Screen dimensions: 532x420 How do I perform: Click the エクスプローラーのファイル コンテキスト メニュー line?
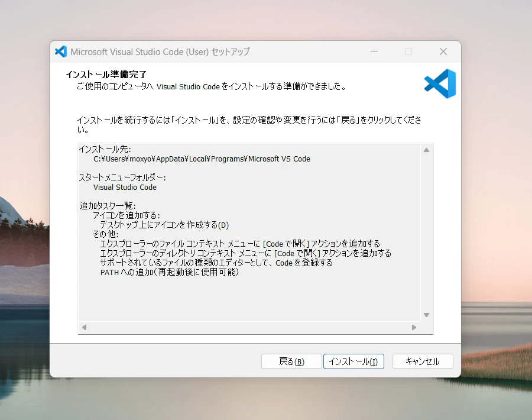240,244
